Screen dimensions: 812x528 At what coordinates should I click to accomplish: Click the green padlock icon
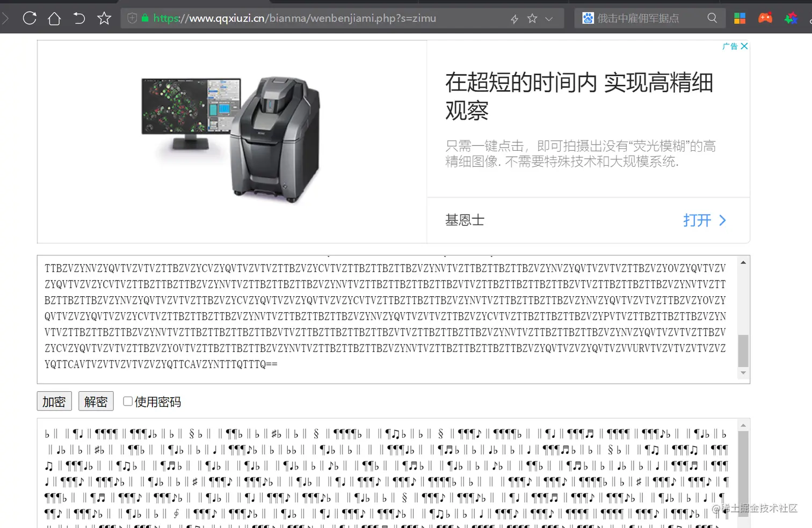pos(145,18)
